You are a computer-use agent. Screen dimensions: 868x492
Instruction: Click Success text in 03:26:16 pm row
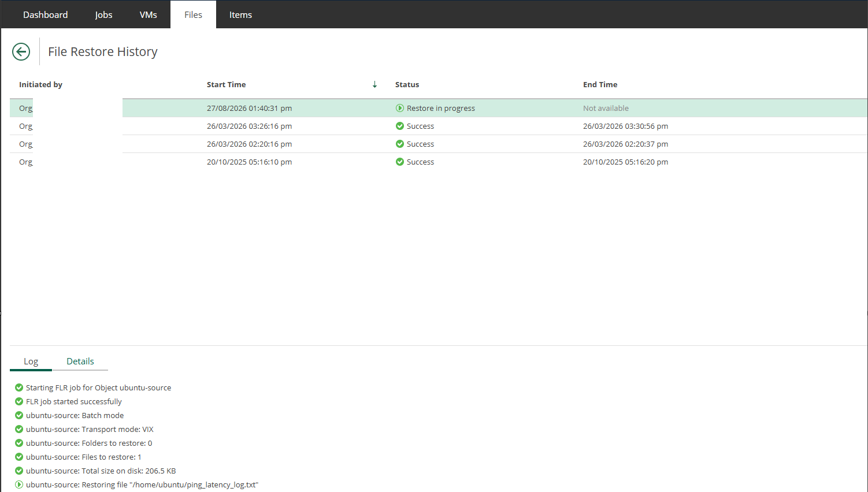click(420, 126)
